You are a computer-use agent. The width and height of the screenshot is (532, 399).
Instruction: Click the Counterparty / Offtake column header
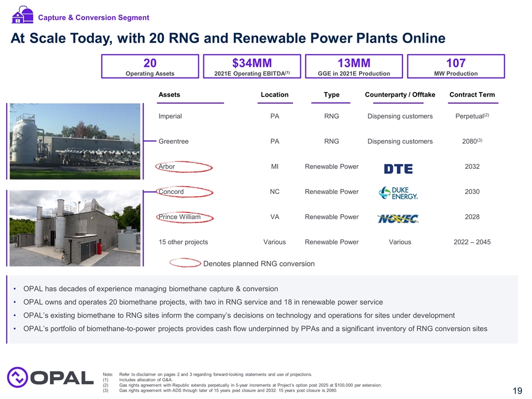tap(400, 95)
